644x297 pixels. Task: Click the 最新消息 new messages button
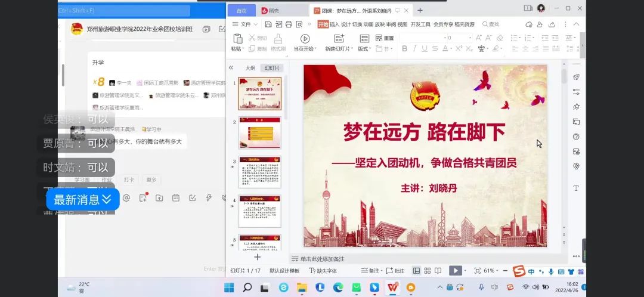[82, 199]
